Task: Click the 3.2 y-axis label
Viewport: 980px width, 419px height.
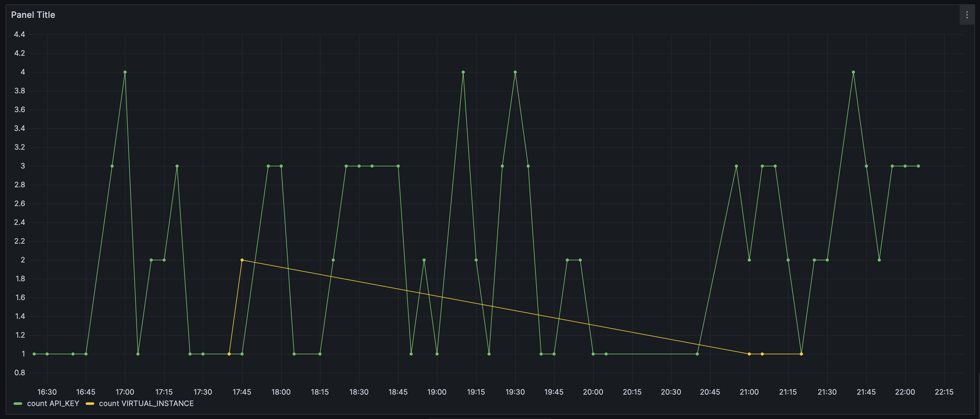Action: click(x=19, y=147)
